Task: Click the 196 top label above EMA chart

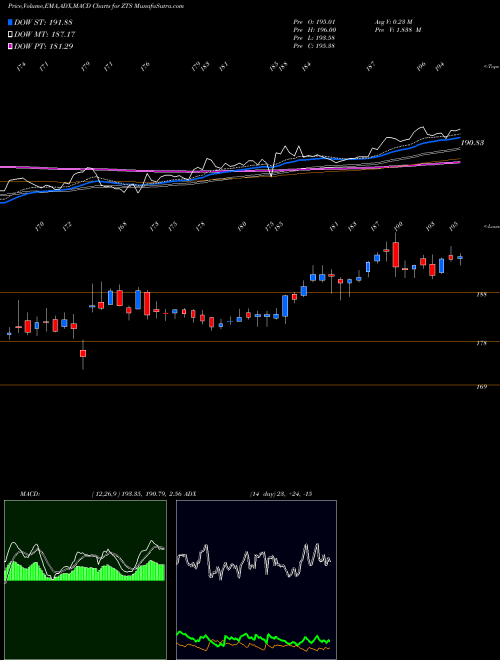Action: click(421, 66)
